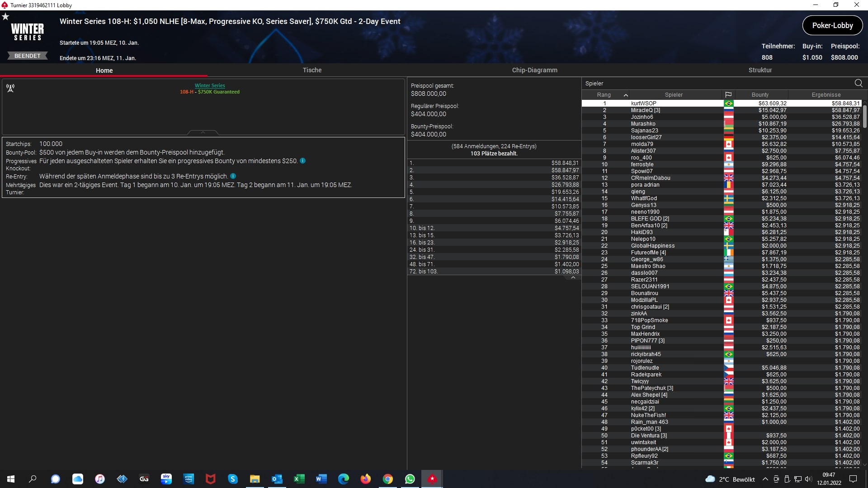Click the broadcast antenna icon
Viewport: 868px width, 488px height.
coord(10,88)
